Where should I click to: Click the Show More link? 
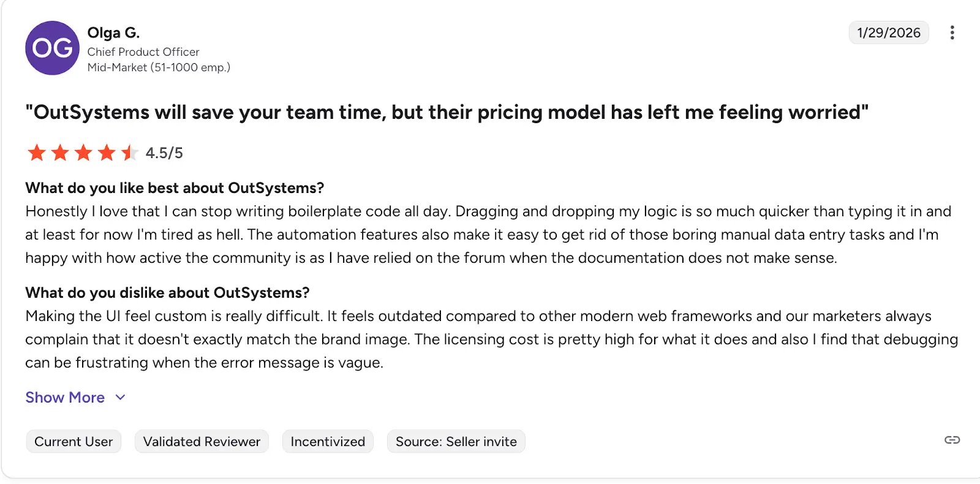(x=65, y=398)
